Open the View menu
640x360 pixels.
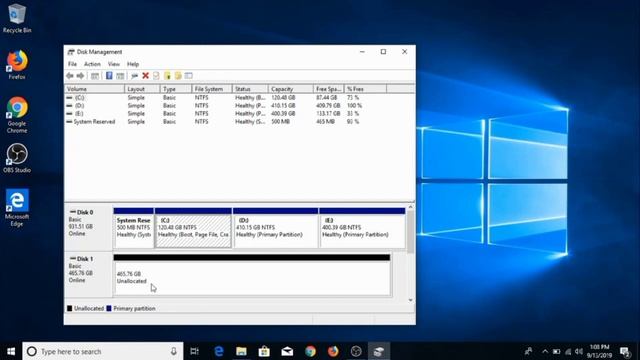[114, 64]
